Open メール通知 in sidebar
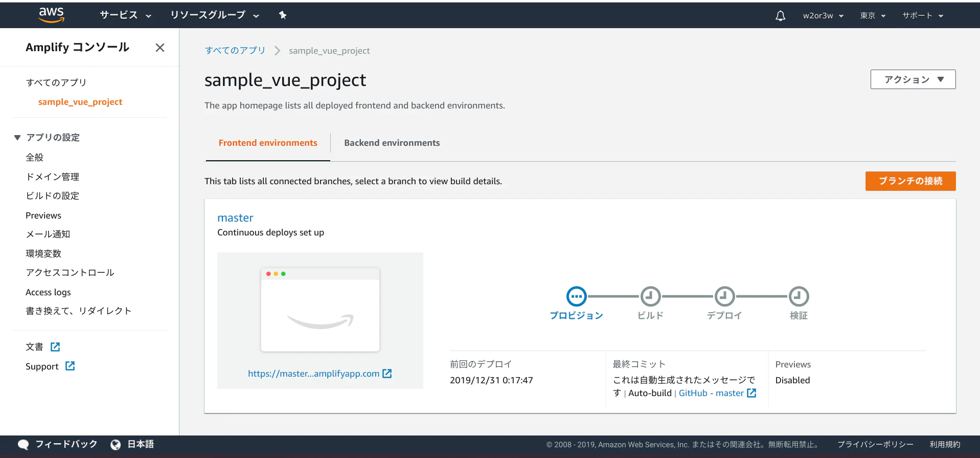The image size is (980, 458). point(48,234)
